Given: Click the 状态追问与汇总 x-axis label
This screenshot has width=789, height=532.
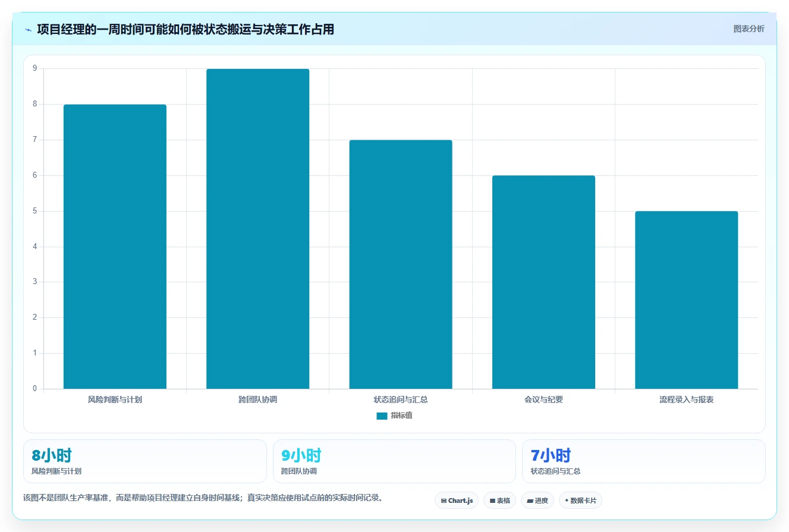Looking at the screenshot, I should [401, 400].
